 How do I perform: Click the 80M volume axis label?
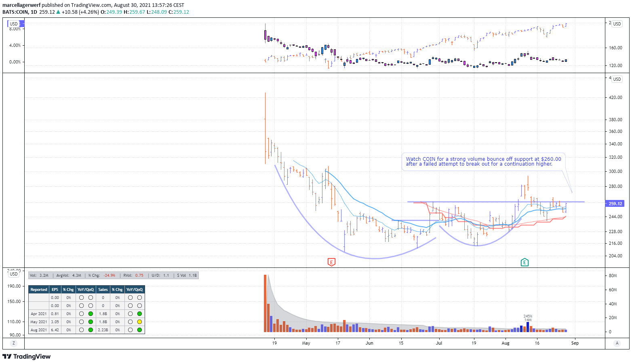pos(613,276)
